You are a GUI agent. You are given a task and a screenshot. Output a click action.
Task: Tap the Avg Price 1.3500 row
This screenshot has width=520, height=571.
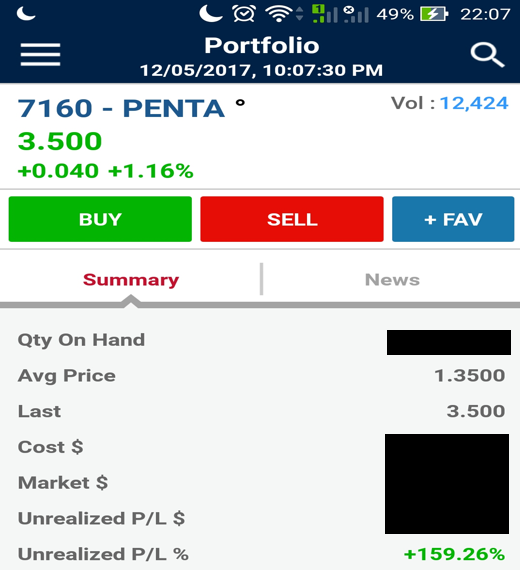pyautogui.click(x=260, y=375)
